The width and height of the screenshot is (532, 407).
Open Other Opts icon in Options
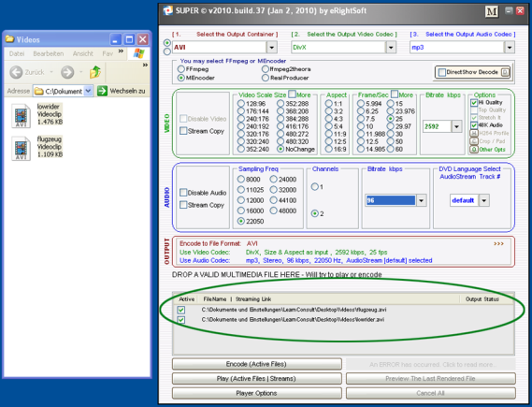click(x=474, y=150)
